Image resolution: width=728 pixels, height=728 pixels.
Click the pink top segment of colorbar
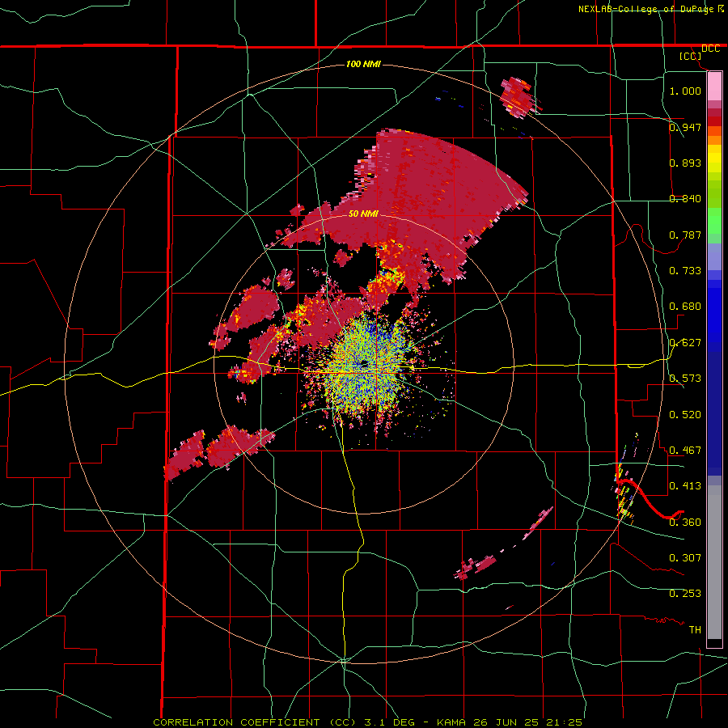click(714, 86)
